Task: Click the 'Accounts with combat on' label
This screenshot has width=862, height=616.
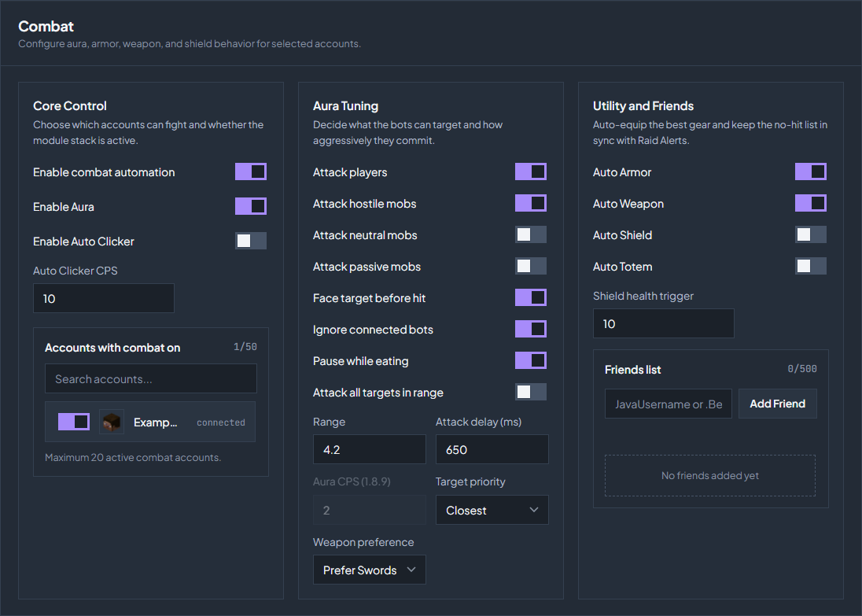Action: click(112, 348)
